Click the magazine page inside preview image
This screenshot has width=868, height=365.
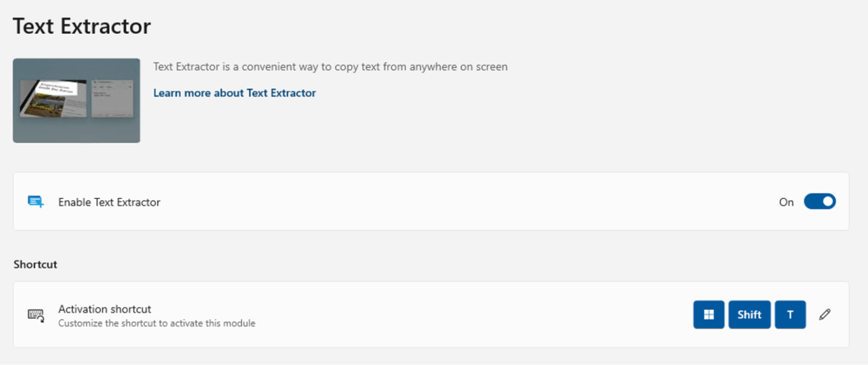tap(53, 99)
